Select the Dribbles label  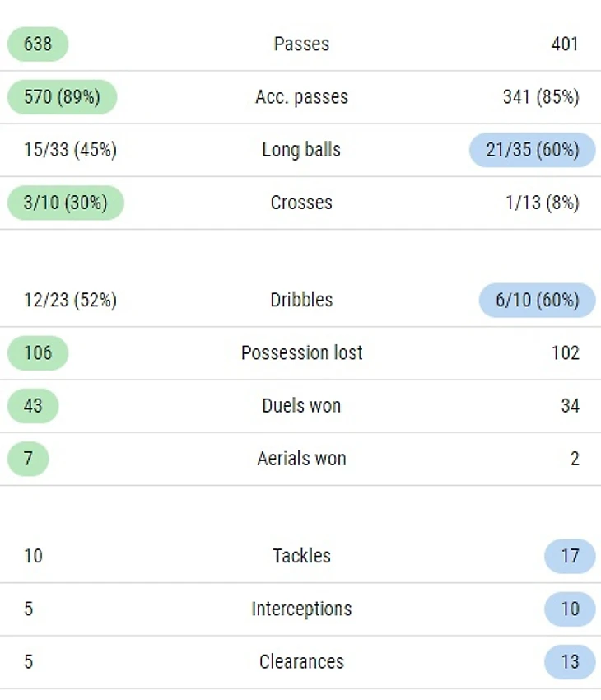click(x=301, y=300)
